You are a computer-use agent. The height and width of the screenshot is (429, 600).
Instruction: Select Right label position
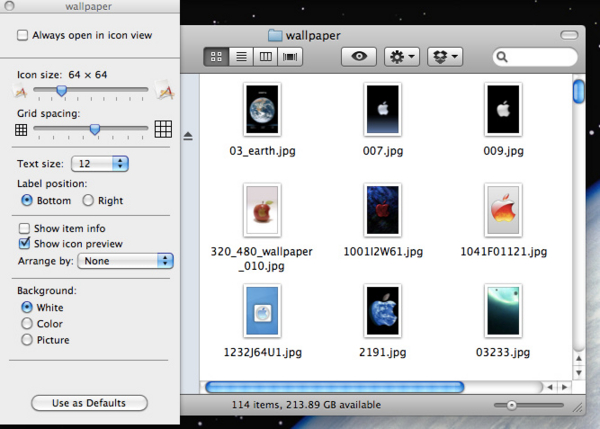[88, 200]
